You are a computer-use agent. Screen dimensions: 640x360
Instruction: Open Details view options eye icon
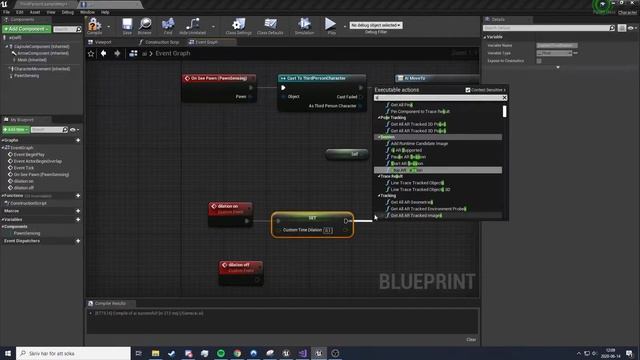pos(632,28)
